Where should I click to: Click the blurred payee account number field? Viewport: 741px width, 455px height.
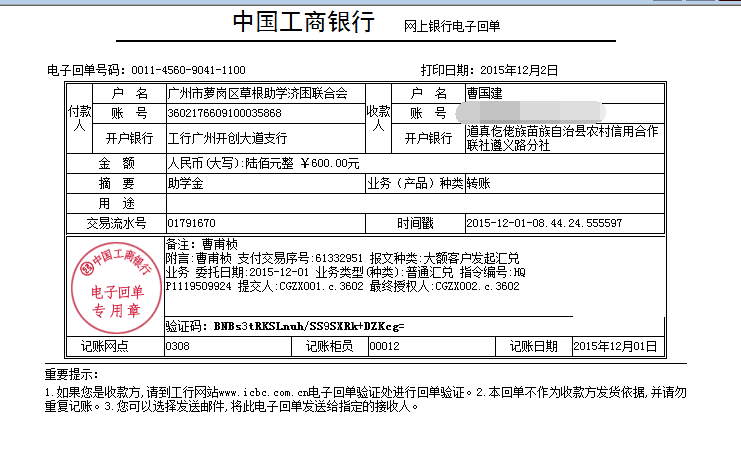pos(531,113)
